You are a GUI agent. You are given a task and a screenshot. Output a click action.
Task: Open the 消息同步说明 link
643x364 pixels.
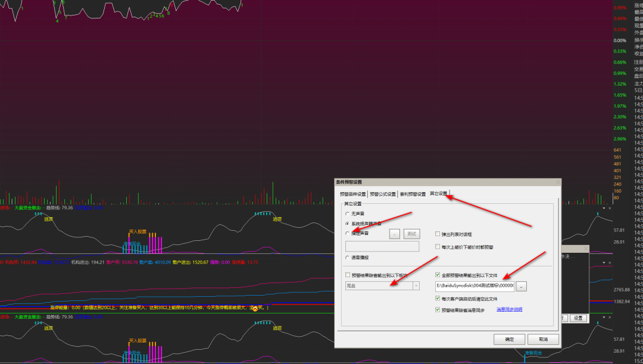coord(509,309)
